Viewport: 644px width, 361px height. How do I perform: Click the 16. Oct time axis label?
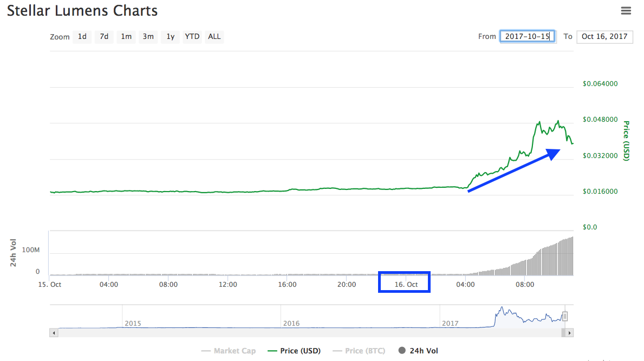pyautogui.click(x=406, y=284)
